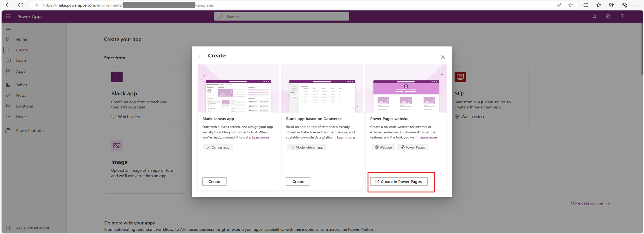Open the help question mark icon
This screenshot has width=644, height=234.
click(622, 16)
